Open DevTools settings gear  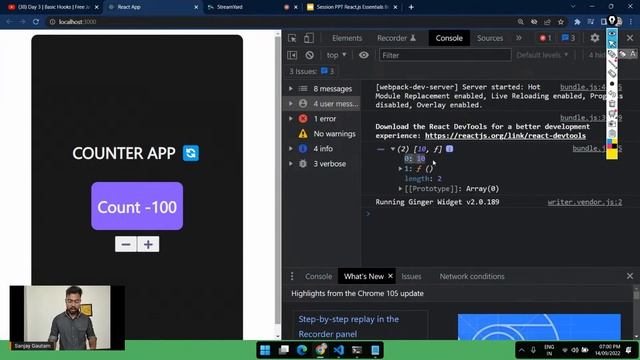(x=595, y=38)
